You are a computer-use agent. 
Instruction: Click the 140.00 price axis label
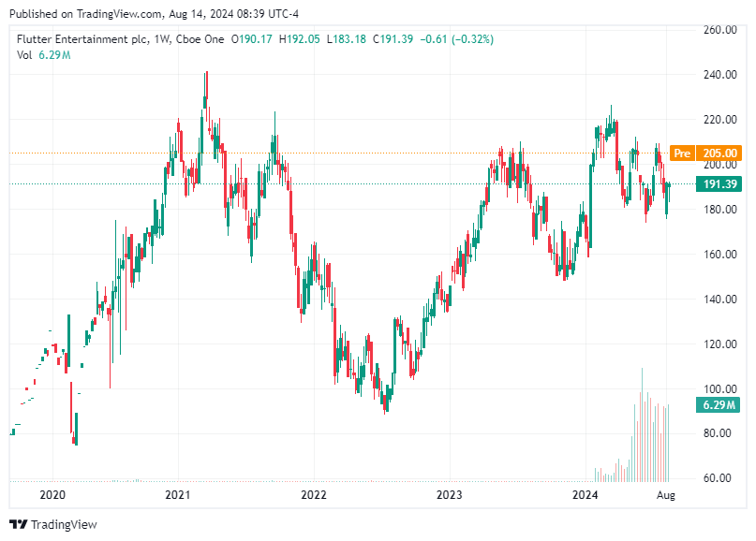pos(719,300)
